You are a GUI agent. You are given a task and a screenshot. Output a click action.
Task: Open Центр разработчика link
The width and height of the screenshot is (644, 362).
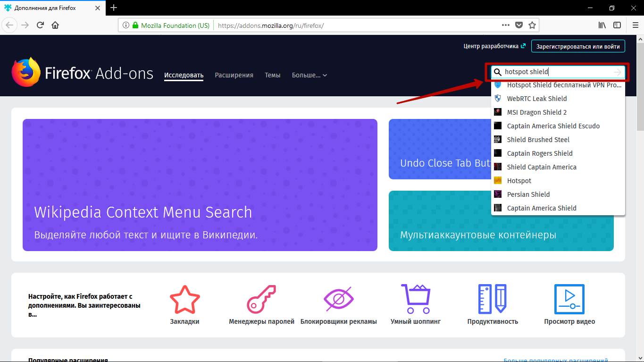pyautogui.click(x=494, y=46)
